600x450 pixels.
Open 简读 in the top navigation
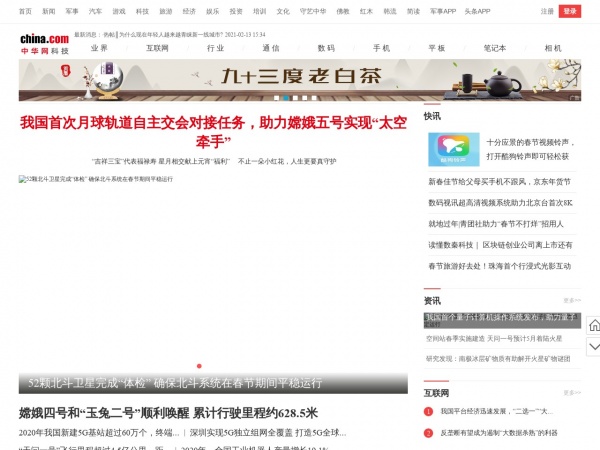coord(413,11)
